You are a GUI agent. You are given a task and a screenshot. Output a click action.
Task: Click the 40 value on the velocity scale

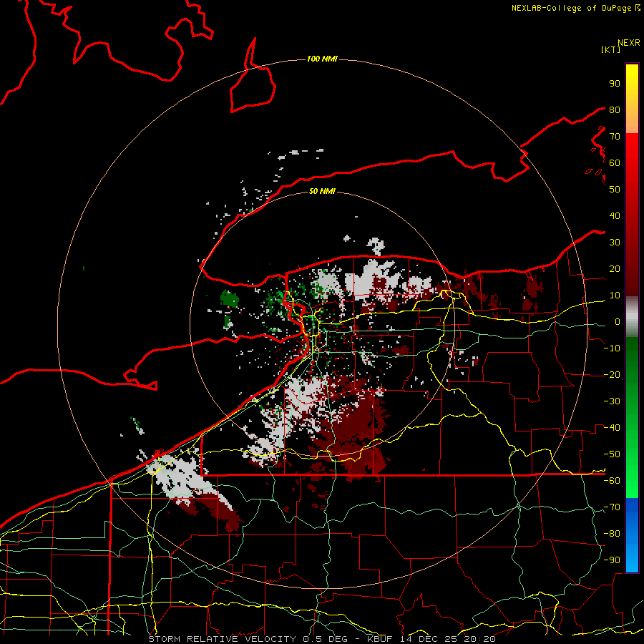(x=615, y=215)
